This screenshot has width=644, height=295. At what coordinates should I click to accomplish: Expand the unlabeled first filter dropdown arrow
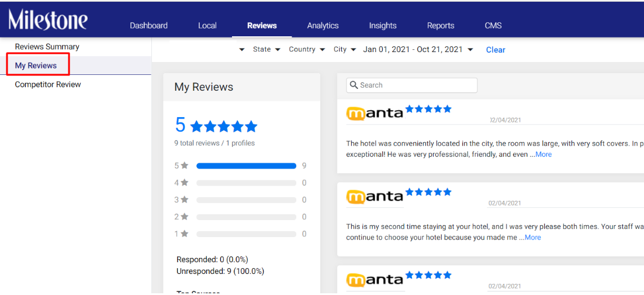242,50
